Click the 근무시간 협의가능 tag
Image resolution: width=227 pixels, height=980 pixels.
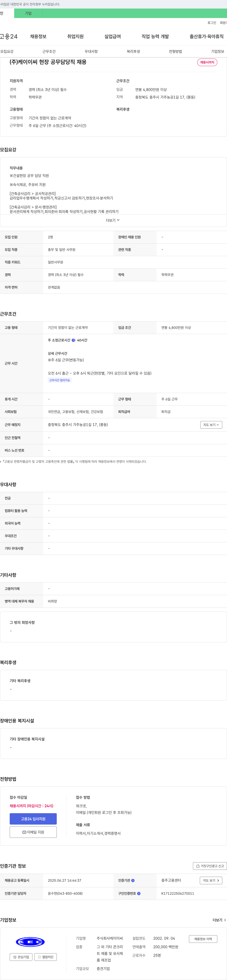pos(60,380)
